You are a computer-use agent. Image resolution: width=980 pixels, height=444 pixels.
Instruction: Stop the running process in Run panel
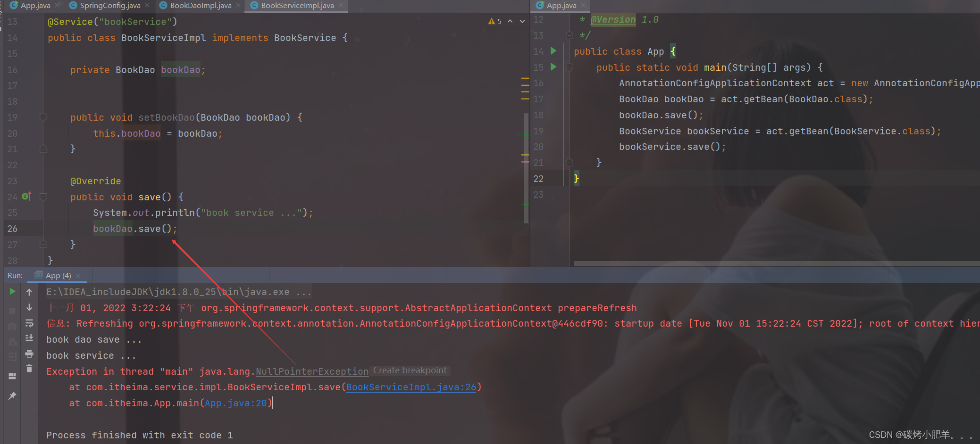coord(12,311)
